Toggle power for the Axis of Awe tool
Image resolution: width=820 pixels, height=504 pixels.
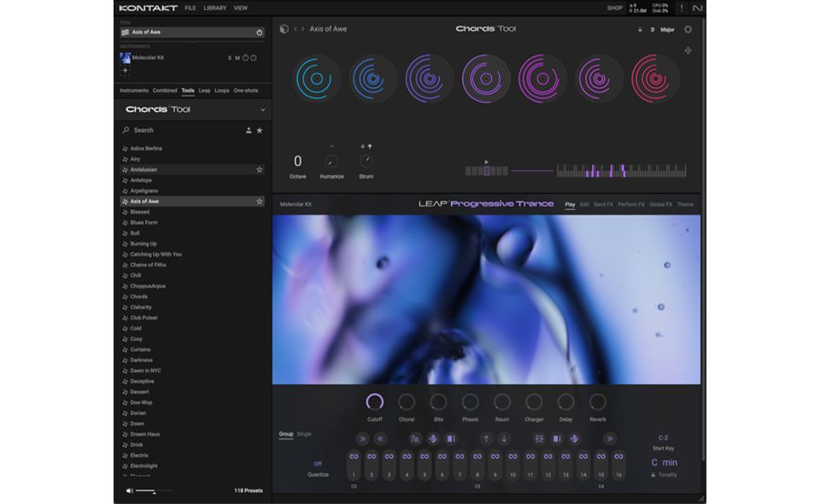(260, 32)
